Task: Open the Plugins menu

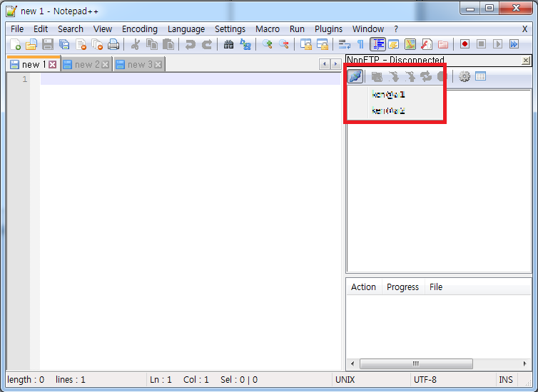Action: click(328, 29)
